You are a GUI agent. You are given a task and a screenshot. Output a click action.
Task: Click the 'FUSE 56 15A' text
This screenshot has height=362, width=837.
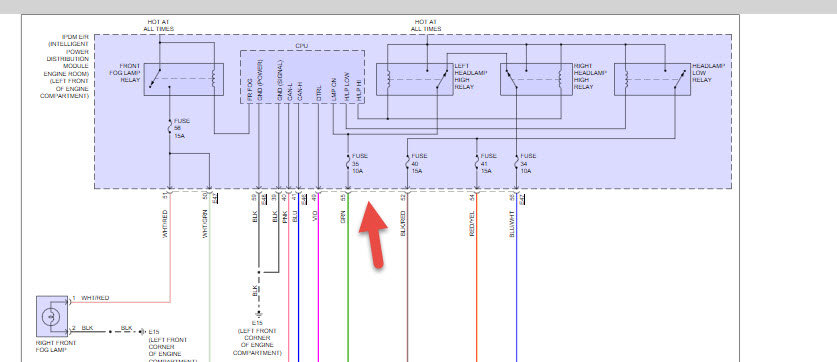pyautogui.click(x=182, y=128)
